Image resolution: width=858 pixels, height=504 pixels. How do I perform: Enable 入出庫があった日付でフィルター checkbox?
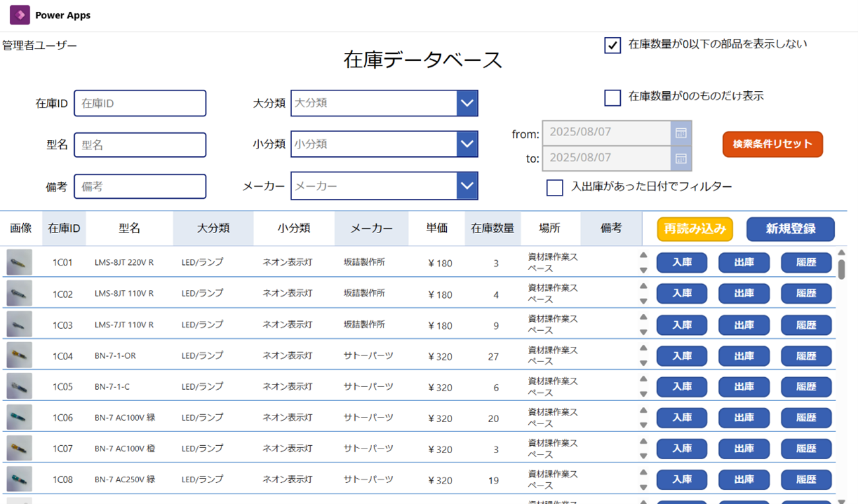pos(555,187)
